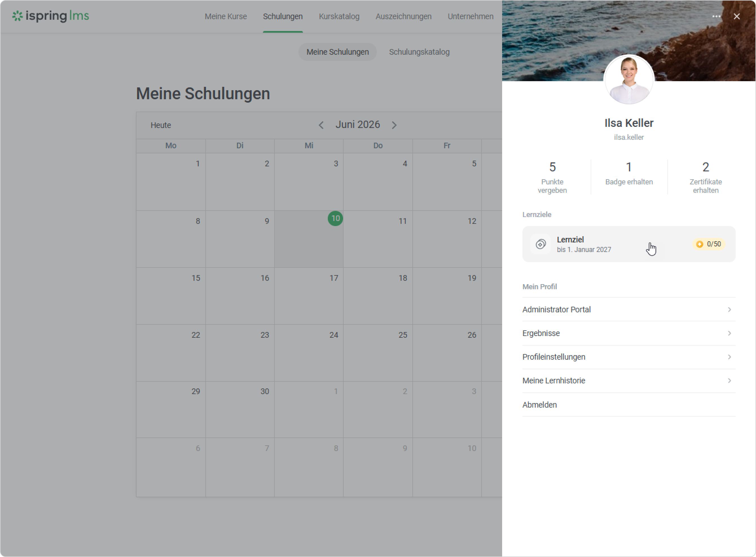Click the Do weekday column header
The height and width of the screenshot is (557, 756).
378,146
